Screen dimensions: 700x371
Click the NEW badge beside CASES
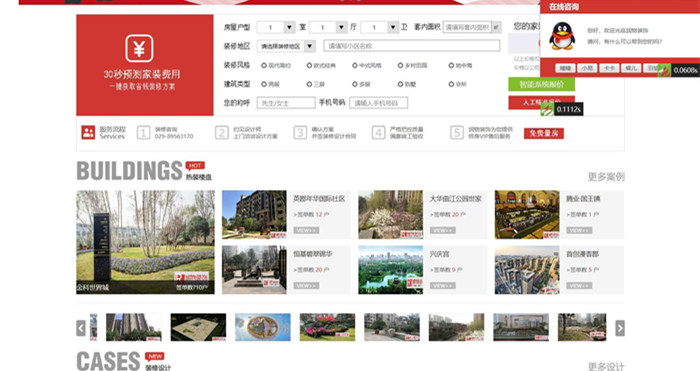(x=155, y=356)
